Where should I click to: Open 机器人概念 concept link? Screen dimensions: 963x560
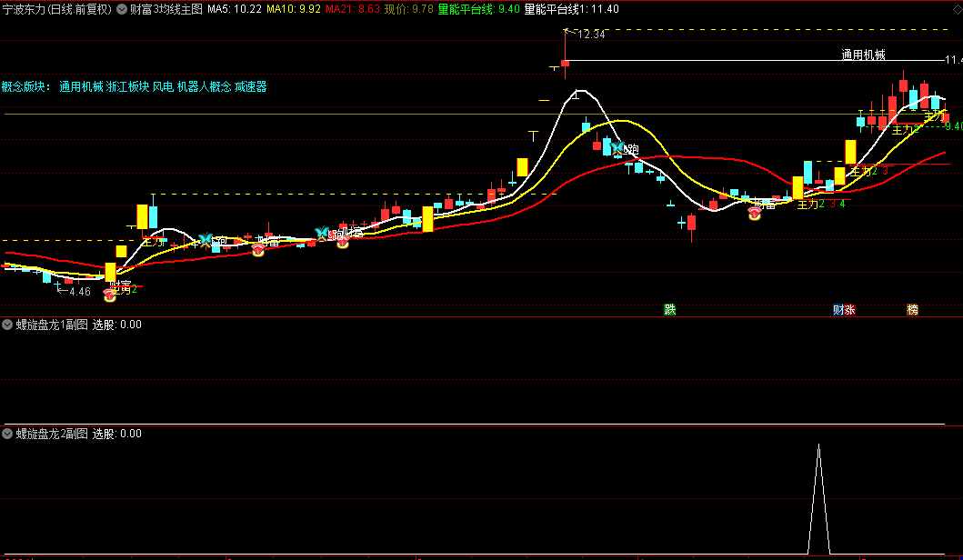(204, 86)
